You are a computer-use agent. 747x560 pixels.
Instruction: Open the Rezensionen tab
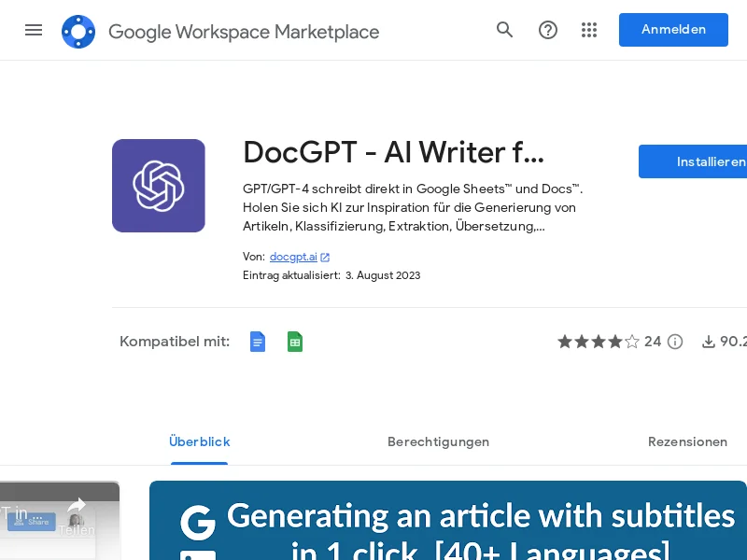click(688, 441)
